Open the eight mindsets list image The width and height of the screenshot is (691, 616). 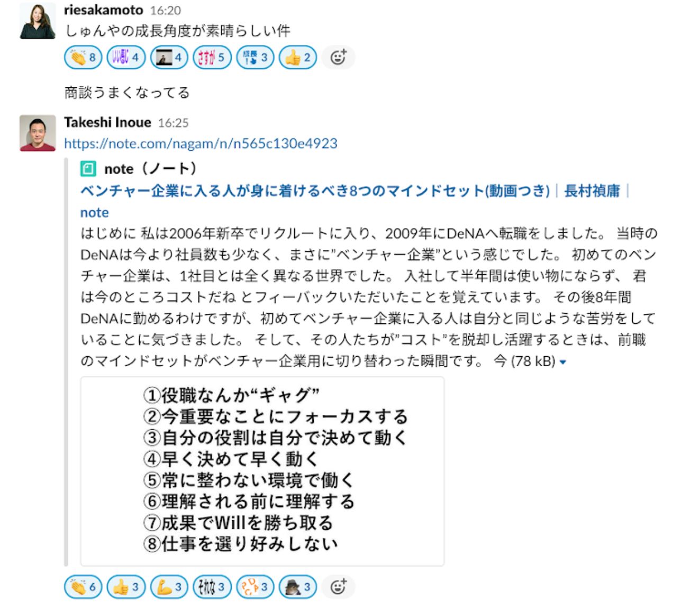pos(262,471)
